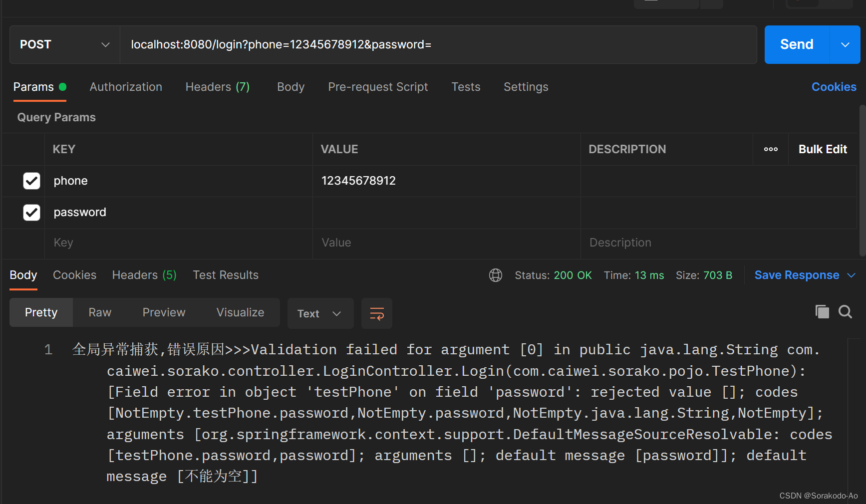Disable the password query parameter

click(x=31, y=212)
